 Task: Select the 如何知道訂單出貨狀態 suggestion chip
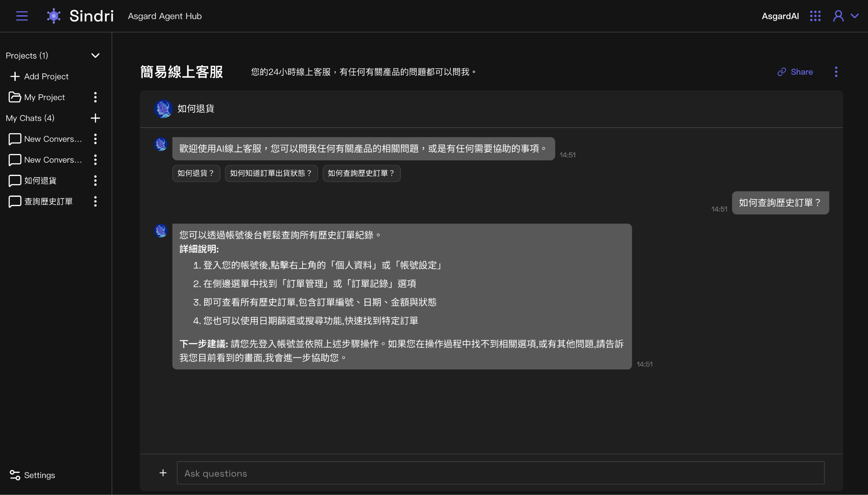pos(271,173)
